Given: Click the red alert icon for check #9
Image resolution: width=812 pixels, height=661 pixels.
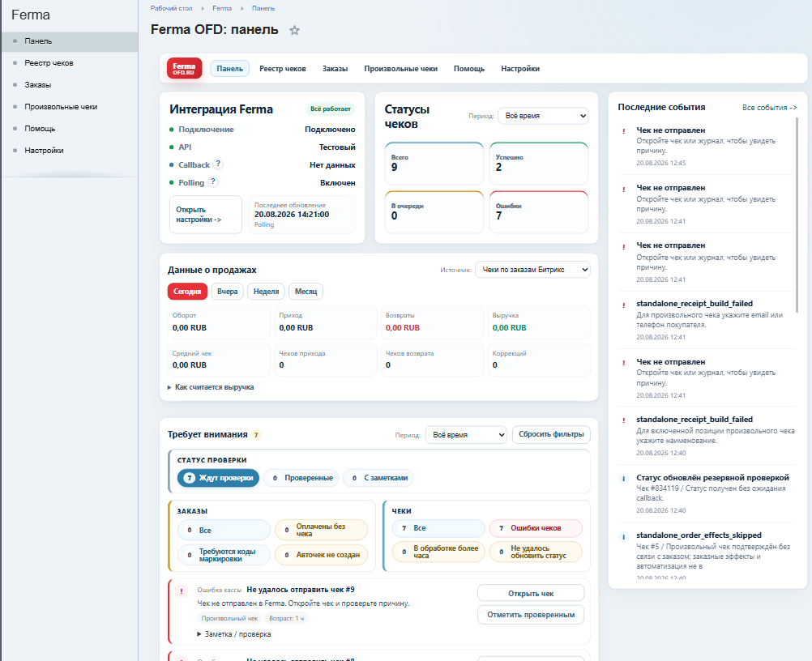Looking at the screenshot, I should (x=182, y=591).
